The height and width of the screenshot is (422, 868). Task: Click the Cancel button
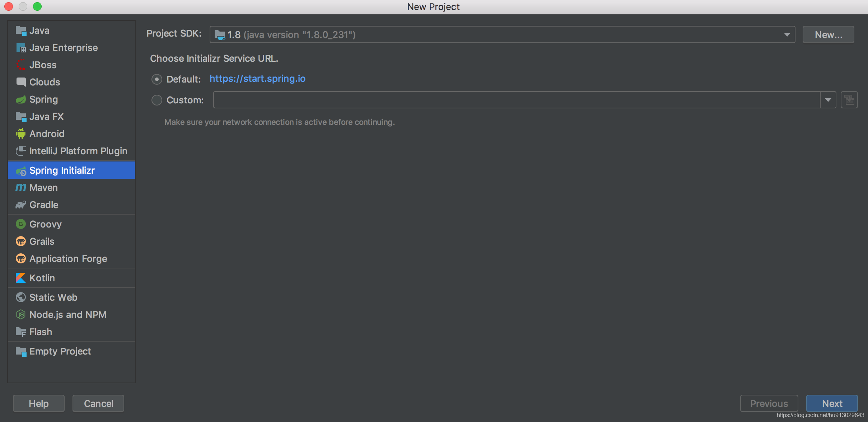pyautogui.click(x=98, y=404)
